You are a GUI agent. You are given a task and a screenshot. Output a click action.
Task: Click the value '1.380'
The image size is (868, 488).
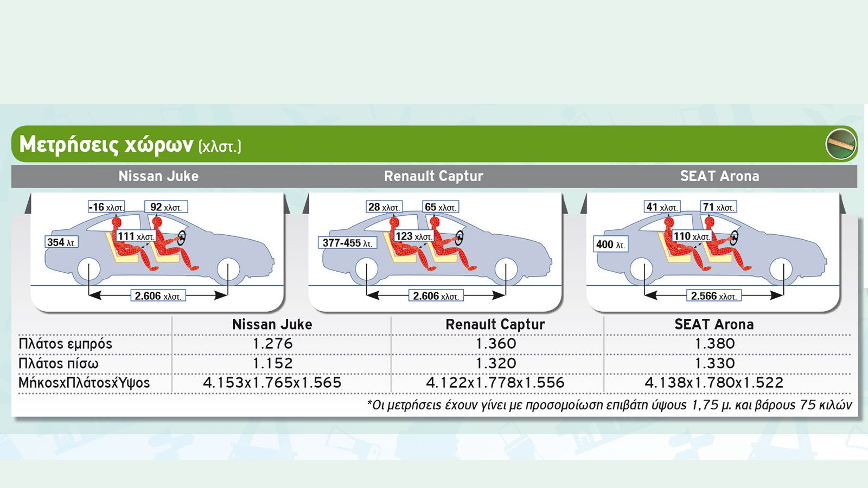click(x=714, y=344)
